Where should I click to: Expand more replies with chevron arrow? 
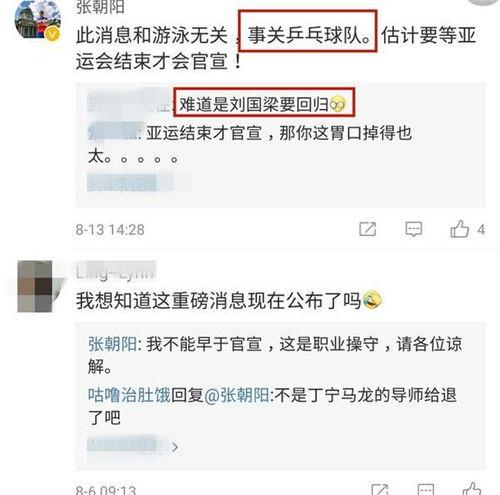pos(175,447)
